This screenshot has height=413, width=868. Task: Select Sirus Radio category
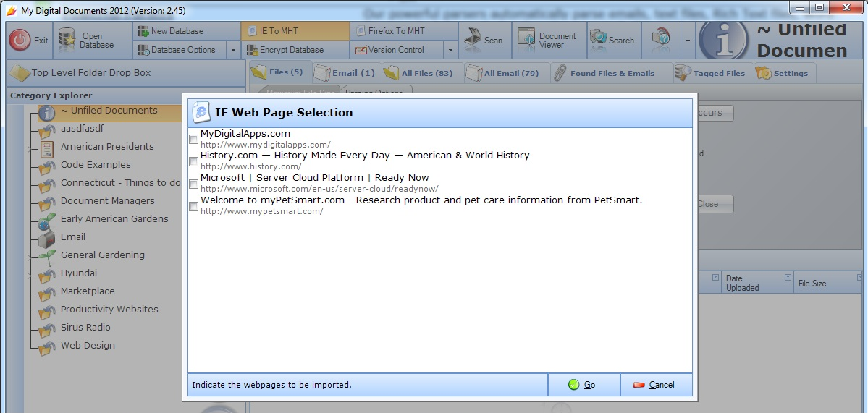tap(85, 328)
